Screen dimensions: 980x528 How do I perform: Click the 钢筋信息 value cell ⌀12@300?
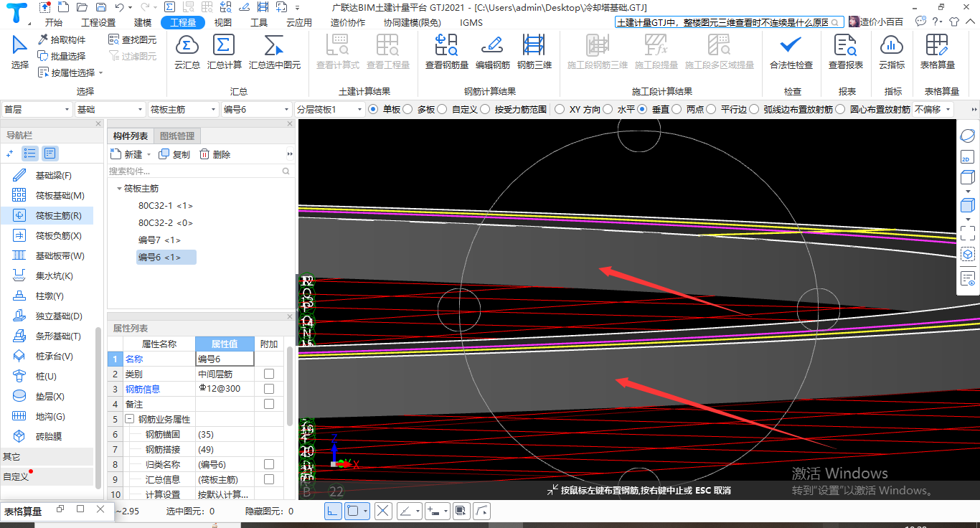(225, 389)
